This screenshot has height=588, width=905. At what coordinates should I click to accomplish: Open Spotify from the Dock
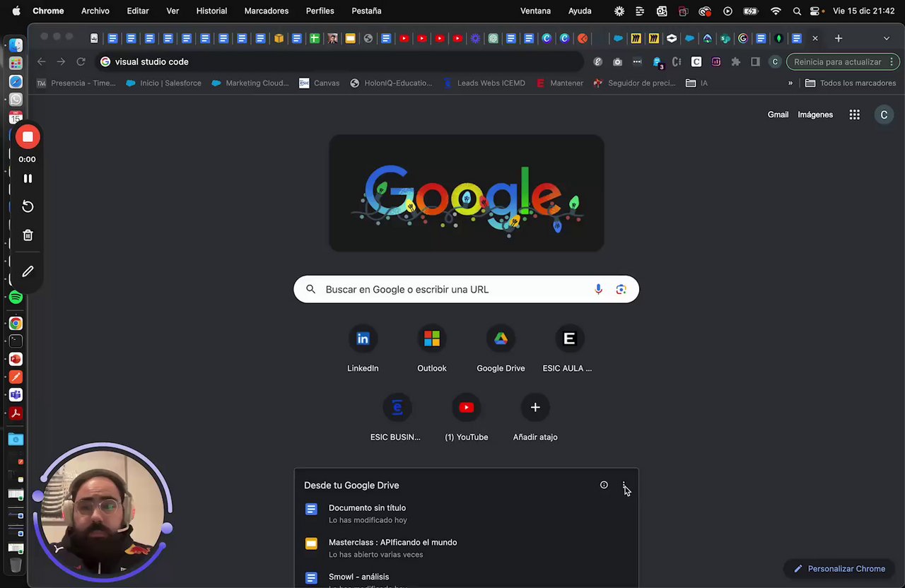[16, 298]
